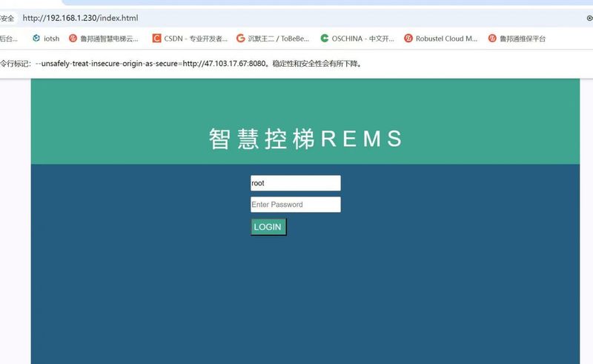Click the 沉默王二 G favicon
Viewport: 593px width, 364px height.
click(x=240, y=39)
